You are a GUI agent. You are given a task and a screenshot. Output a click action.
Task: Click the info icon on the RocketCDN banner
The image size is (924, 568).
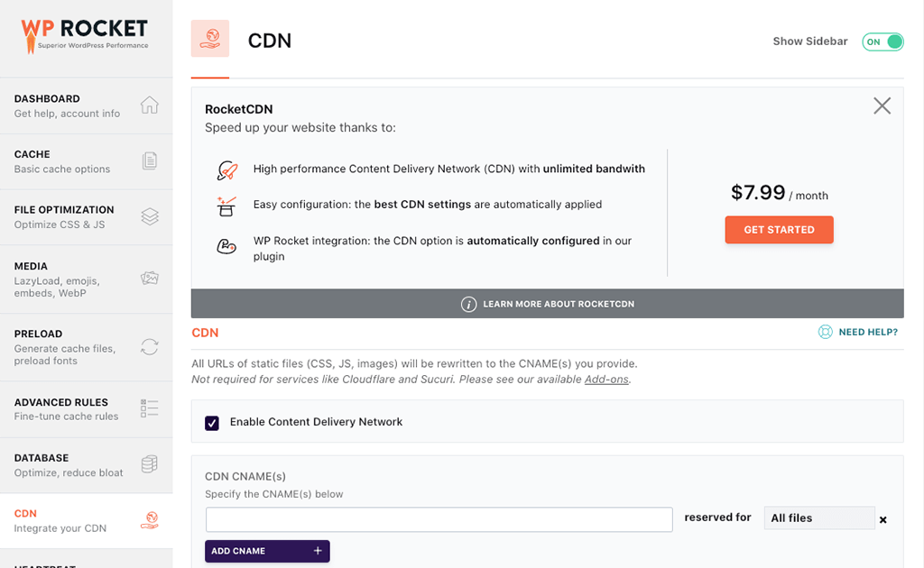tap(469, 304)
